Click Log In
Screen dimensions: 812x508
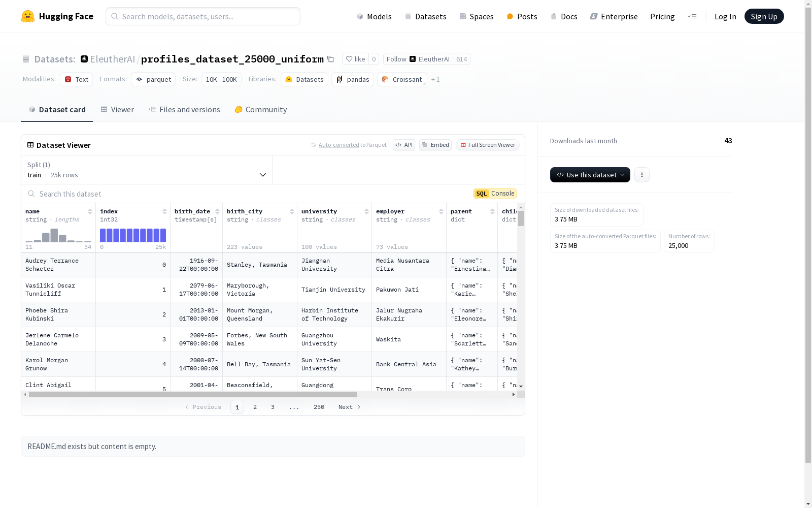(x=725, y=16)
